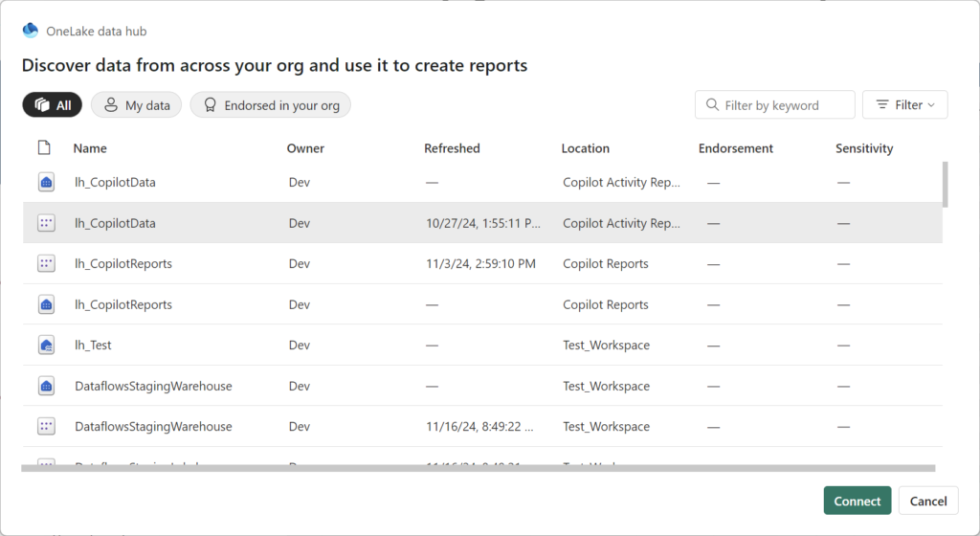The height and width of the screenshot is (536, 980).
Task: Click the OneLake data hub logo icon
Action: 30,31
